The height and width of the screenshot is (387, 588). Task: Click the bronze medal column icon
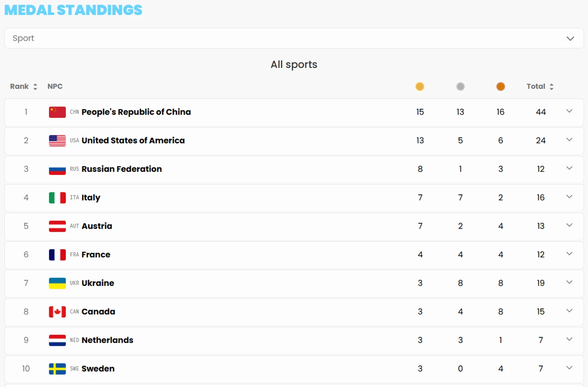(x=501, y=86)
